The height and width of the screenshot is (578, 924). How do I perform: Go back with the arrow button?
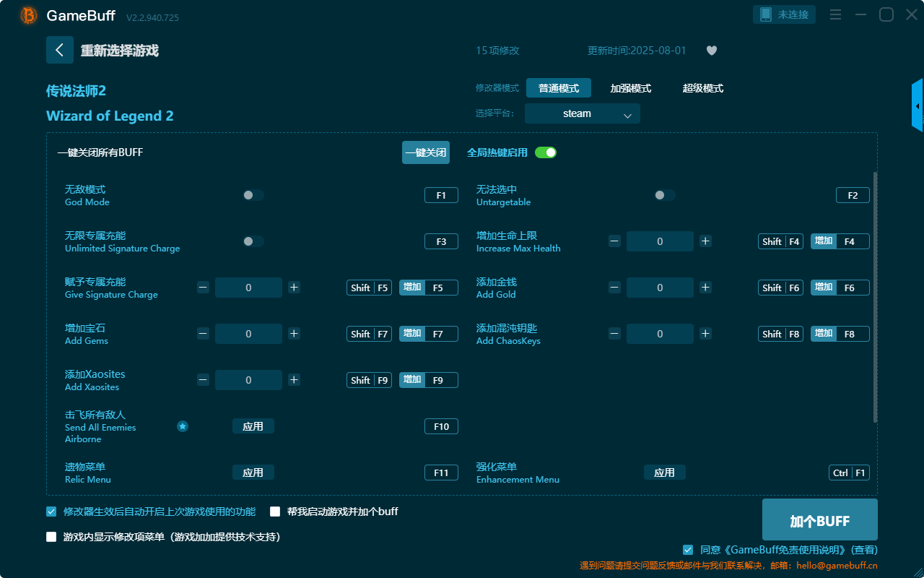pyautogui.click(x=60, y=50)
